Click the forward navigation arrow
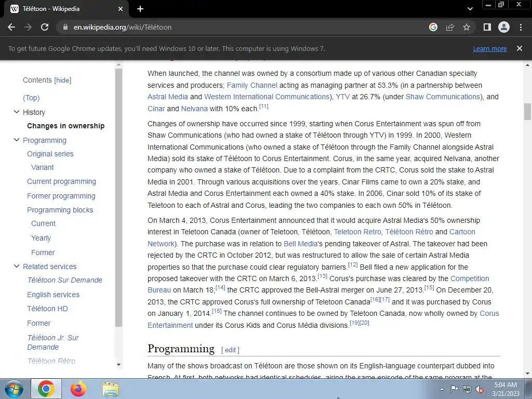Screen dimensions: 532x399 (28, 27)
